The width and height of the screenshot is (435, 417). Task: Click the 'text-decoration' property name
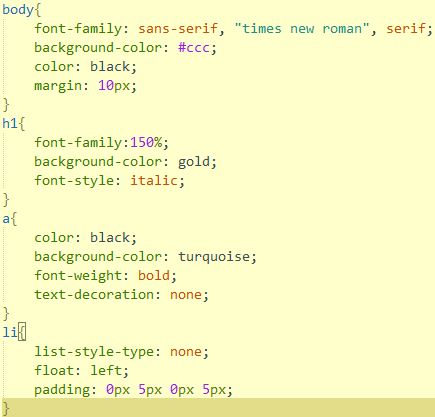pyautogui.click(x=94, y=295)
